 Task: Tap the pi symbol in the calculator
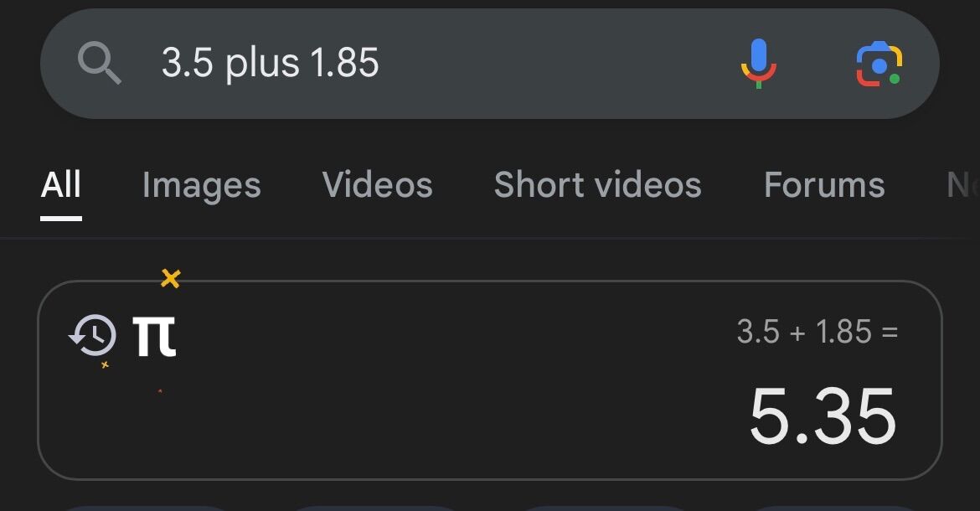pos(154,336)
